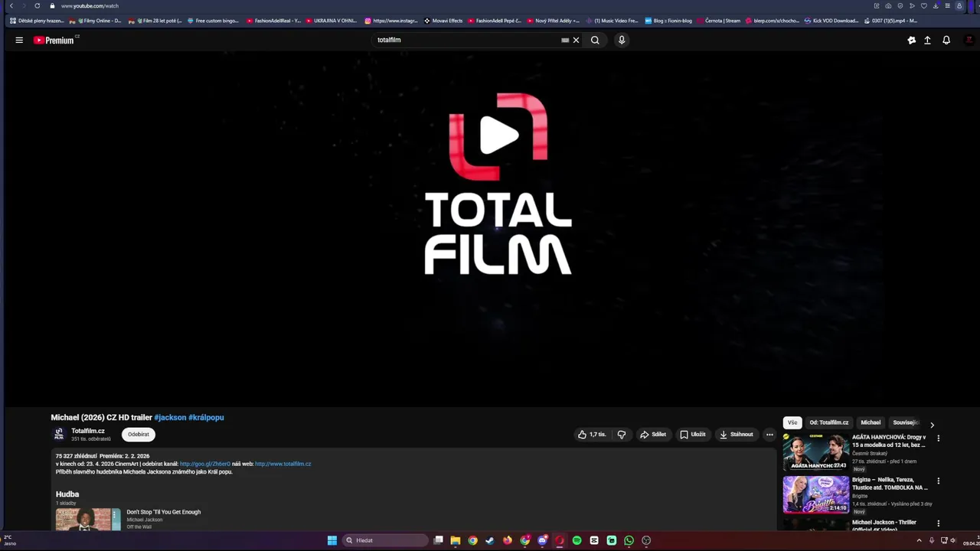
Task: Click the search magnifier button
Action: pos(595,40)
